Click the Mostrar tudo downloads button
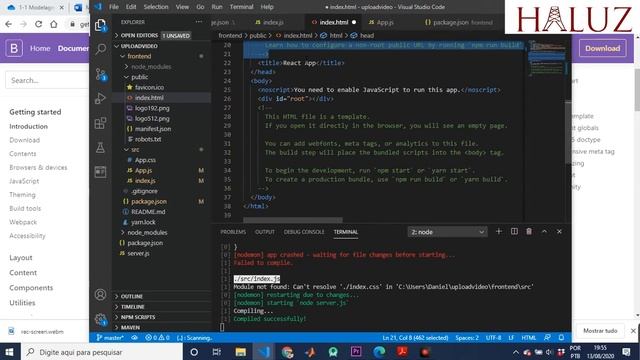The image size is (640, 360). coord(600,331)
